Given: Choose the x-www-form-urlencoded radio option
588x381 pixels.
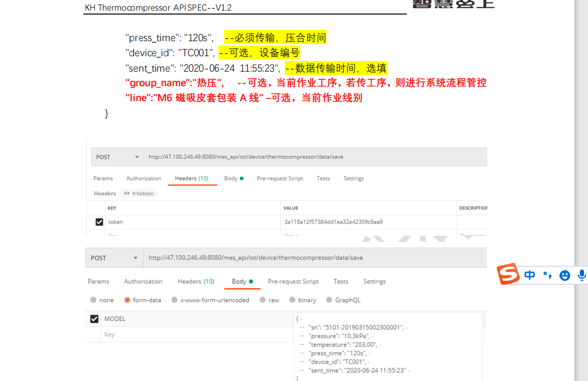Looking at the screenshot, I should pos(174,300).
